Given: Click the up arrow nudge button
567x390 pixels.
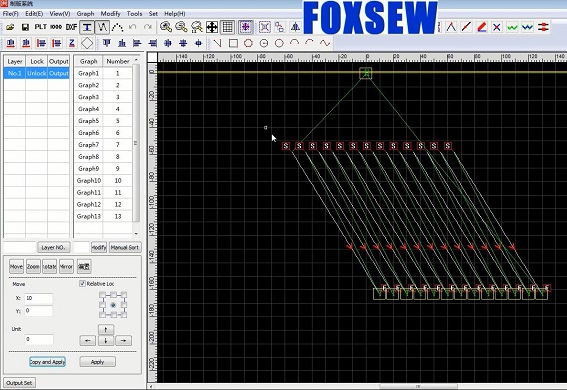Looking at the screenshot, I should (106, 329).
